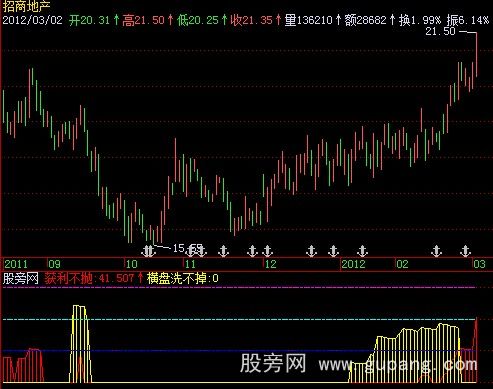Click the 21.50 peak price label on chart
The image size is (493, 389).
(440, 31)
